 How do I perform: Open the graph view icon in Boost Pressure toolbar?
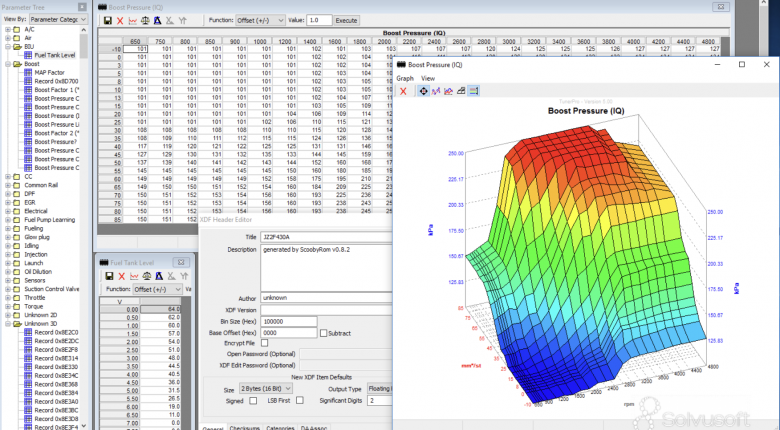click(132, 20)
